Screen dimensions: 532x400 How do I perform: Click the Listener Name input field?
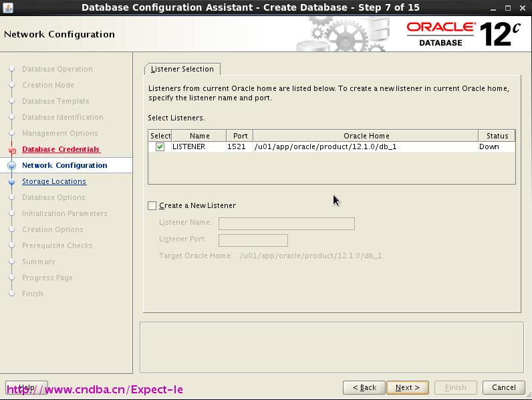pos(287,223)
